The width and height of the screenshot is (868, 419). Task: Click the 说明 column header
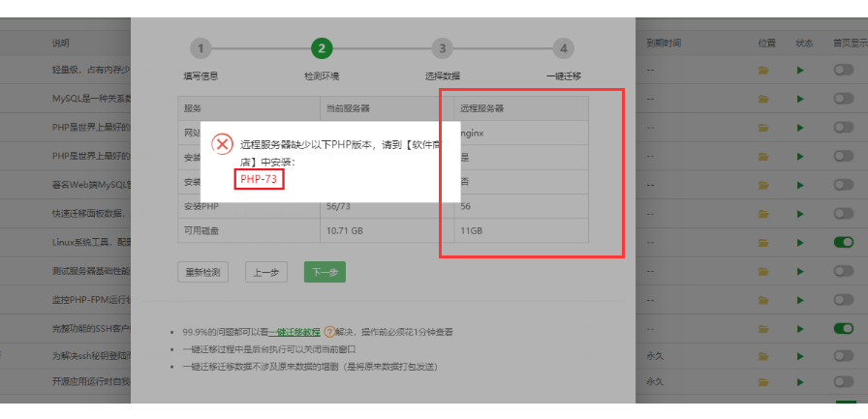(x=60, y=44)
